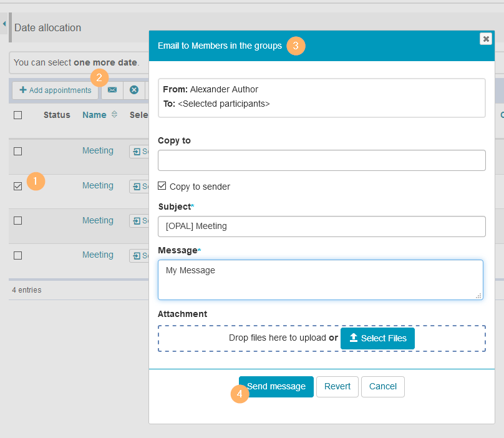Click inside the Message text area
Viewport: 504px width, 438px height.
[x=320, y=280]
